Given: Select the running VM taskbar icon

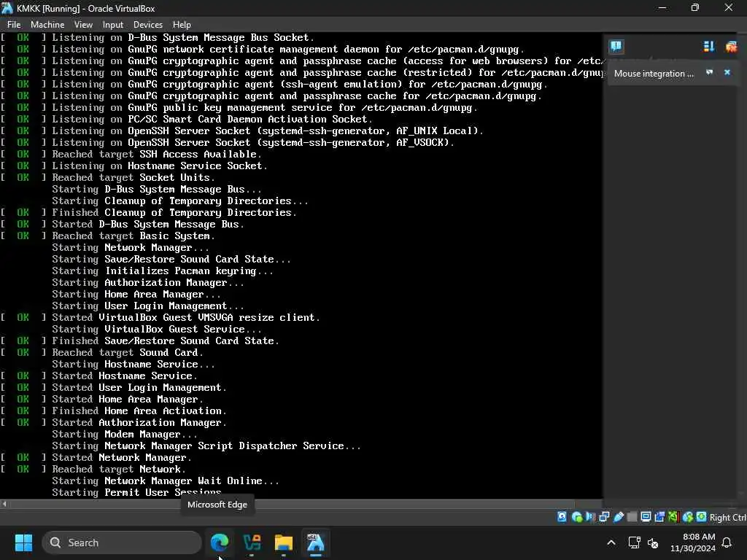Looking at the screenshot, I should click(315, 542).
